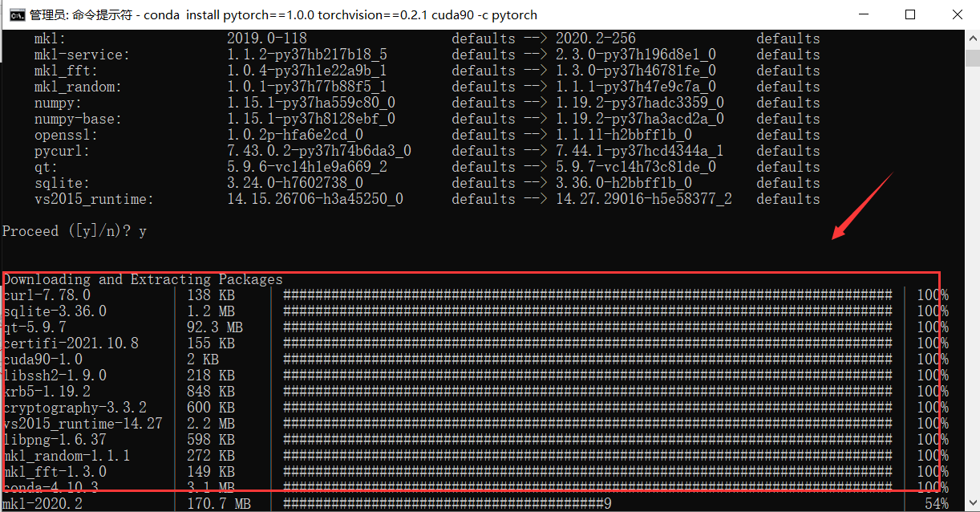Image resolution: width=980 pixels, height=512 pixels.
Task: Click the 'vs2015_runtime-14.27' download row name
Action: click(83, 424)
